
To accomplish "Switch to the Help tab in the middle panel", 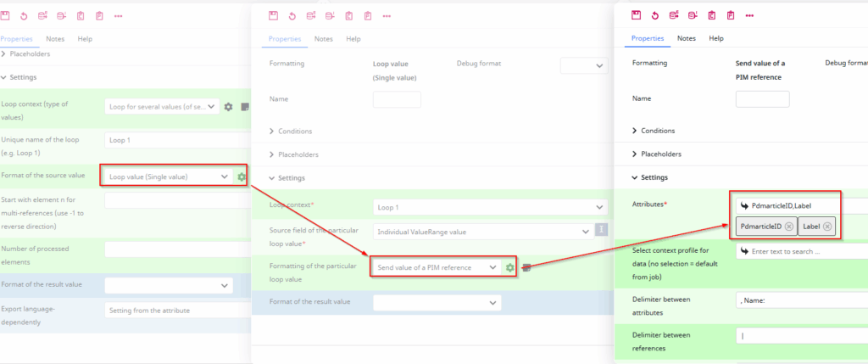I will [353, 39].
